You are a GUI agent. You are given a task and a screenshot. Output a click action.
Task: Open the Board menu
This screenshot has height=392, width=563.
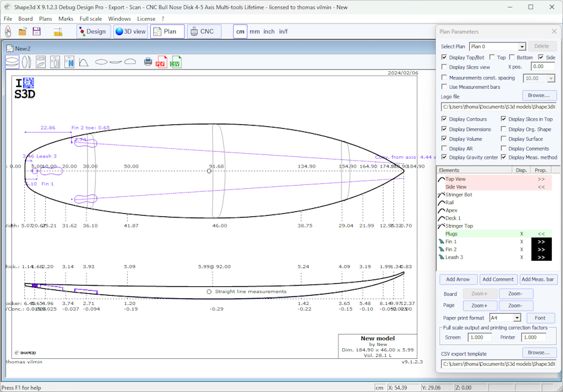[x=26, y=19]
